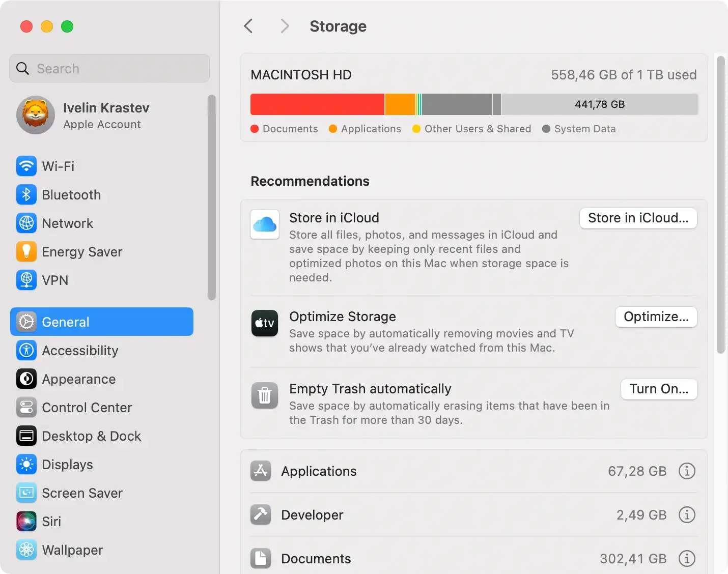Click the main pane vertical scrollbar
Viewport: 728px width, 574px height.
720,205
